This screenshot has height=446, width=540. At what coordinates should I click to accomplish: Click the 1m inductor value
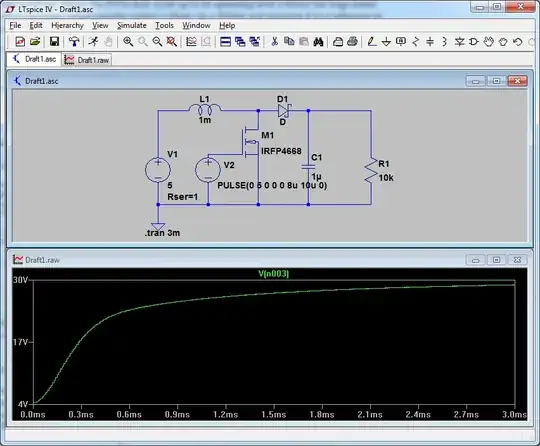tap(205, 120)
